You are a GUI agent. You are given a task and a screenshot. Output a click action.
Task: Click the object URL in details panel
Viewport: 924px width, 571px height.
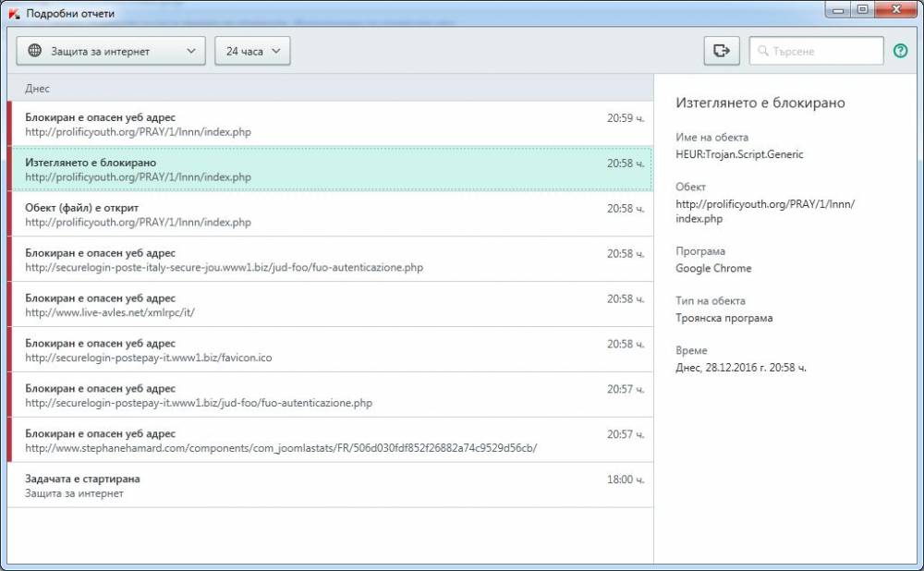pyautogui.click(x=765, y=211)
